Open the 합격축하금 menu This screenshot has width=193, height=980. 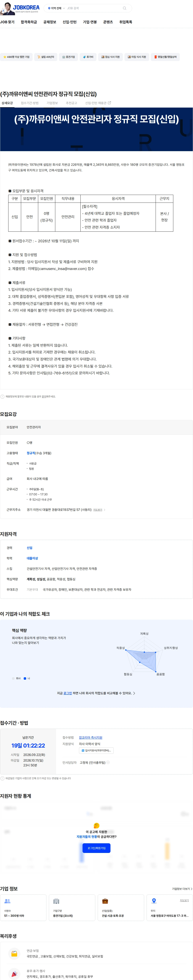(x=29, y=22)
